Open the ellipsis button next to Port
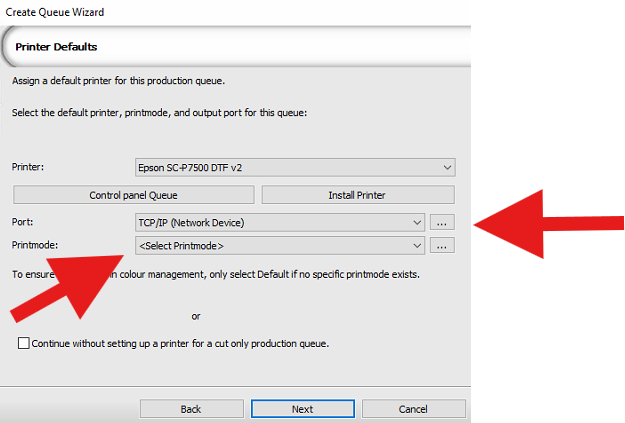Image resolution: width=625 pixels, height=423 pixels. (442, 222)
